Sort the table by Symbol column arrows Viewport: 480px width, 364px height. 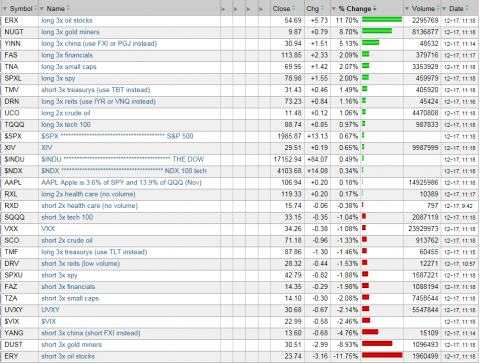(x=35, y=8)
